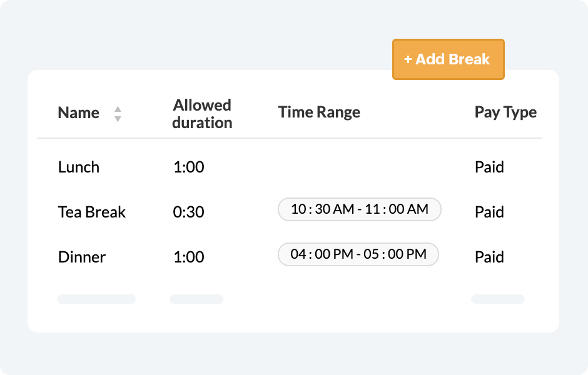Click the Paid value for Dinner

coord(489,257)
